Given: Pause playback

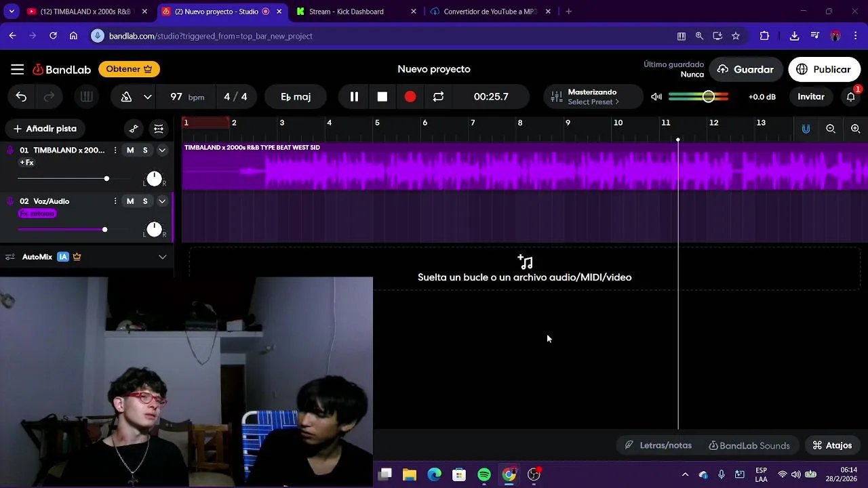Looking at the screenshot, I should (354, 97).
